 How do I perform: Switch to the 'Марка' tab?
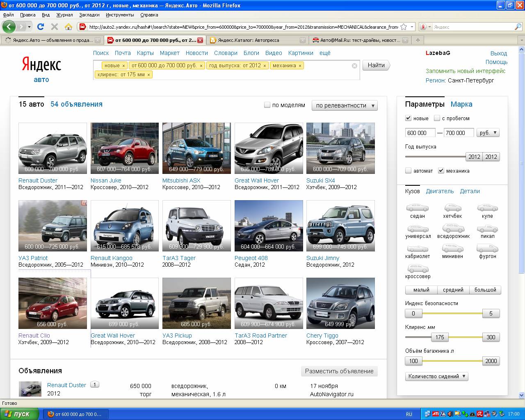pyautogui.click(x=461, y=104)
